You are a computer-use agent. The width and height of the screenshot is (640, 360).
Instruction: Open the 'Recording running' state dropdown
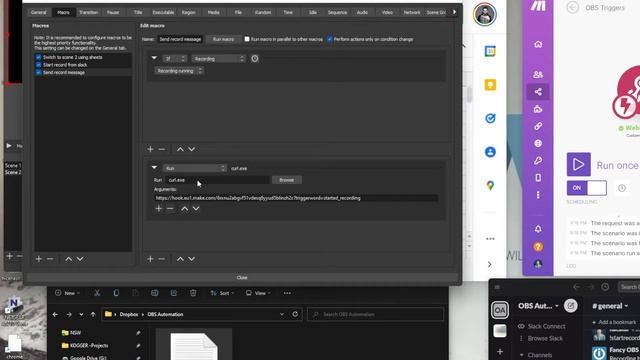coord(179,71)
